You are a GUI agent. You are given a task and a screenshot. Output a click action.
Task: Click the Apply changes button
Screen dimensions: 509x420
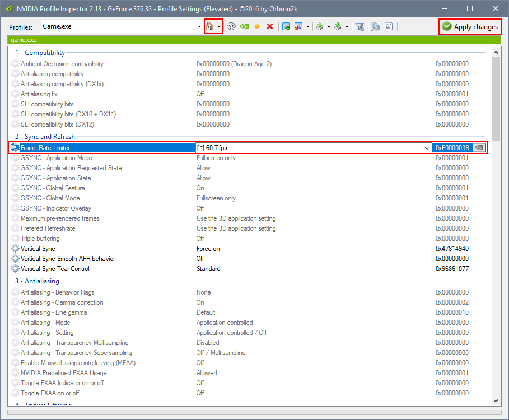pyautogui.click(x=470, y=27)
